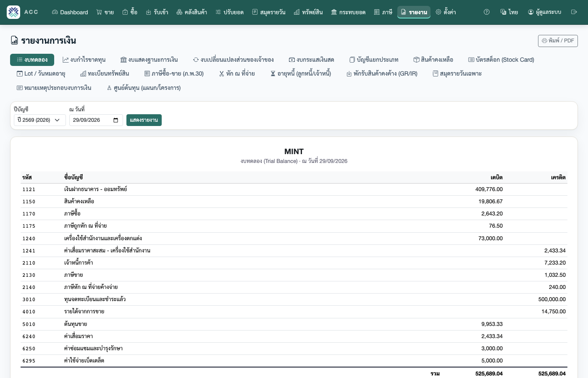This screenshot has height=378, width=588.
Task: Open หัก ณ ที่จ่าย withholding tab
Action: pyautogui.click(x=237, y=73)
